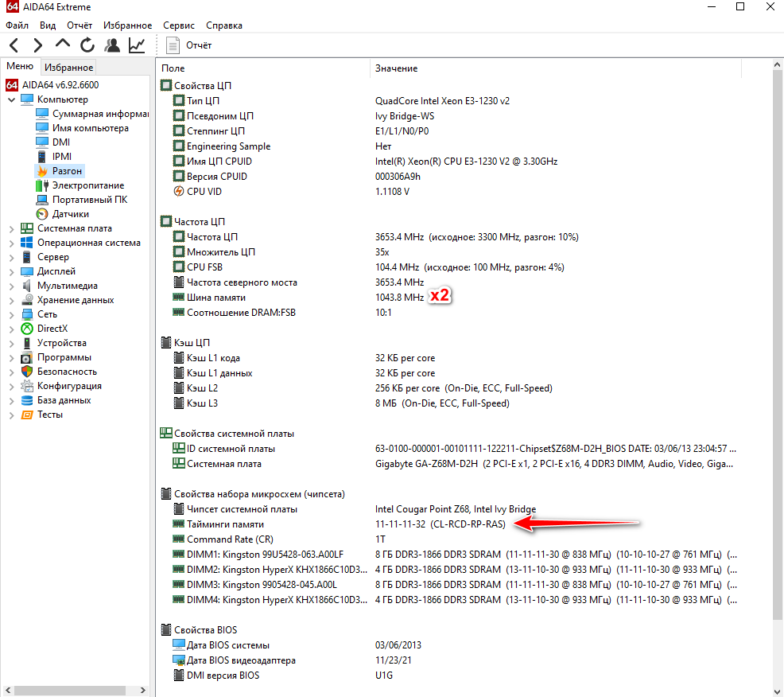Click main panel scrollbar up arrow
The height and width of the screenshot is (697, 784).
[x=778, y=64]
